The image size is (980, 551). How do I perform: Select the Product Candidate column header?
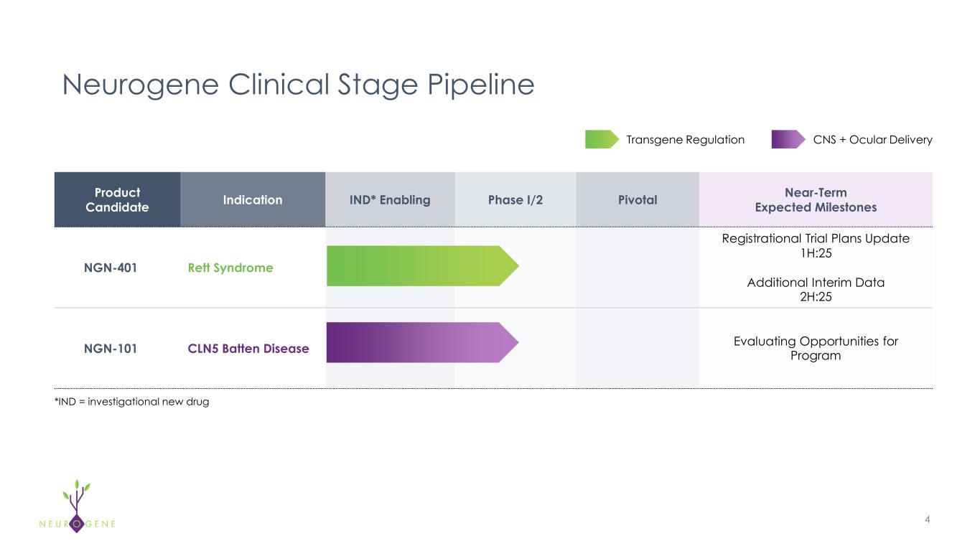[x=117, y=199]
